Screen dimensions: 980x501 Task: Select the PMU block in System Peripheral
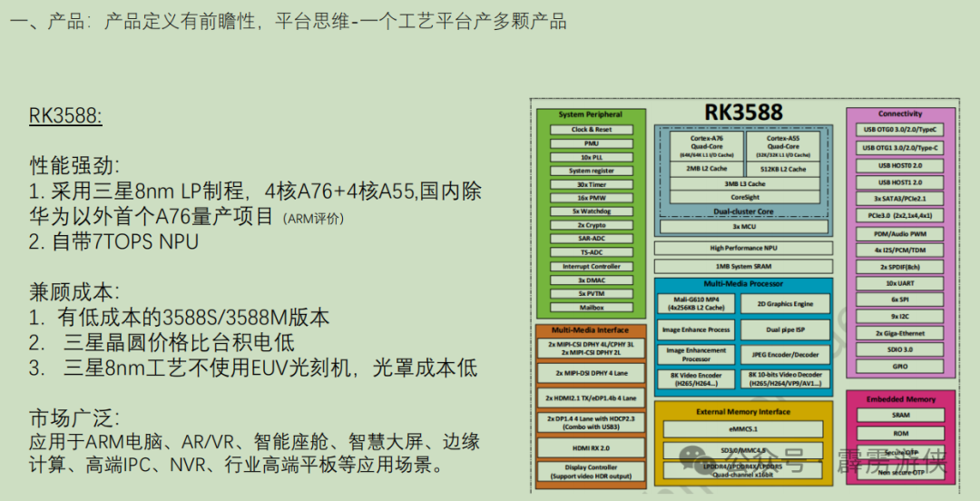pos(592,143)
